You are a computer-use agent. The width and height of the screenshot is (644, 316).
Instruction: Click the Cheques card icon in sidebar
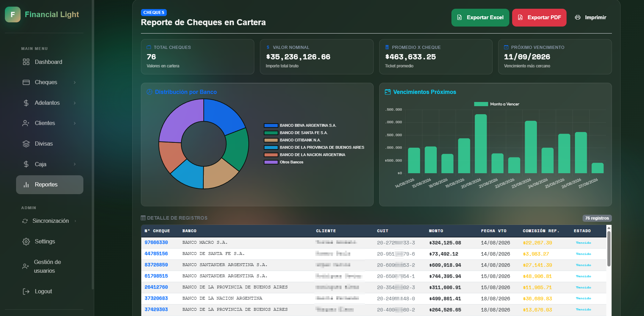click(x=26, y=82)
